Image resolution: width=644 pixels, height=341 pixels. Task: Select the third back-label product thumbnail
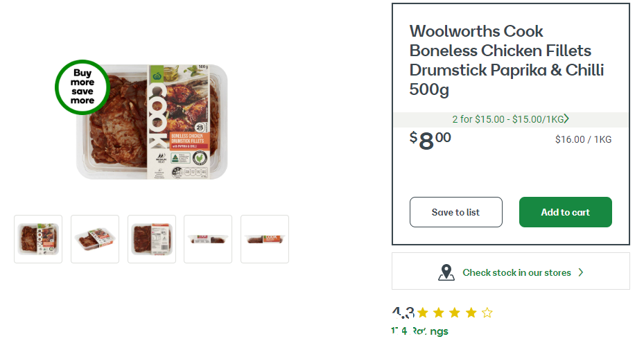click(x=152, y=239)
